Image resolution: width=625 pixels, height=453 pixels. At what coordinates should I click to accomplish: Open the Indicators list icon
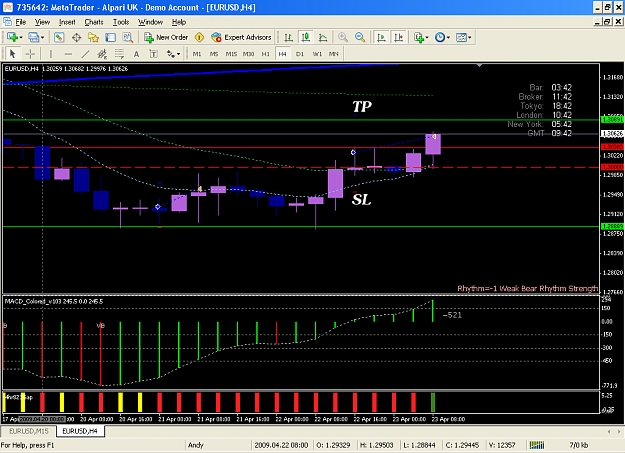419,37
